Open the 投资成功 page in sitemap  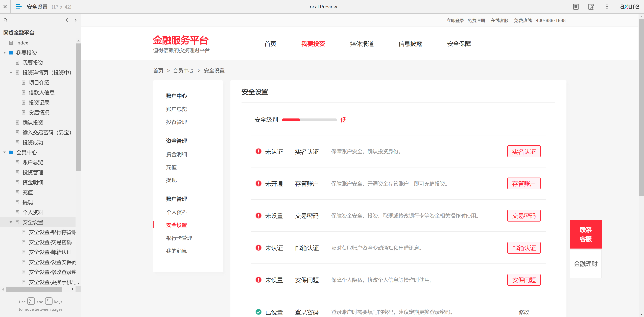click(33, 142)
